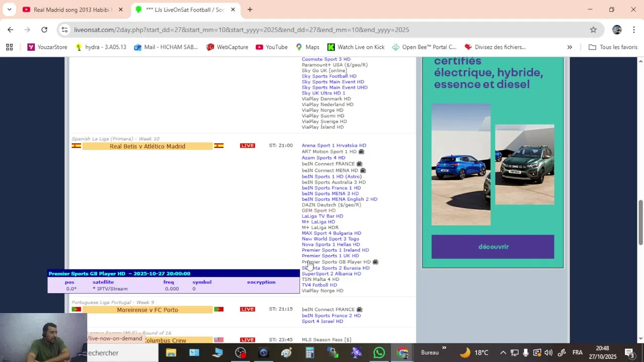Click LIVE badge for Moreirense match
Screen dimensions: 644x362
coord(247,309)
